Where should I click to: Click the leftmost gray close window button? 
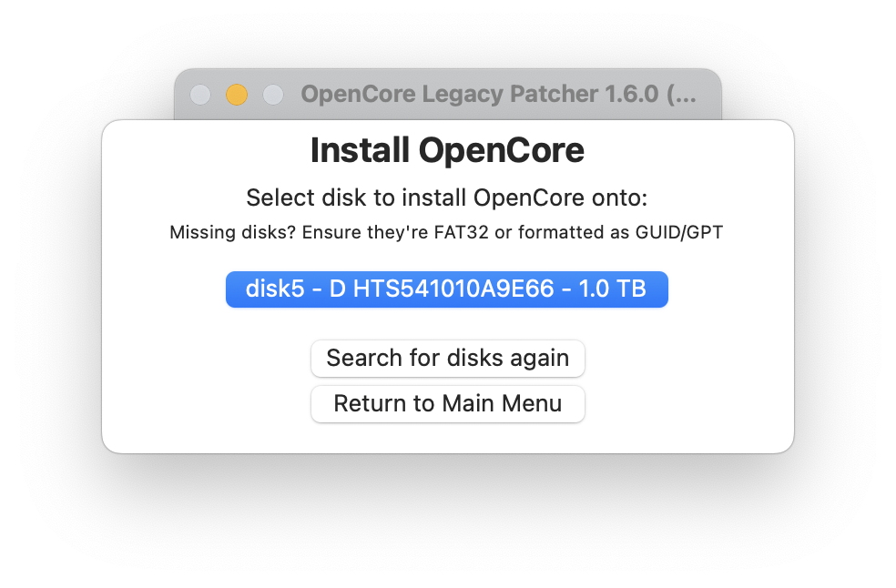tap(200, 95)
